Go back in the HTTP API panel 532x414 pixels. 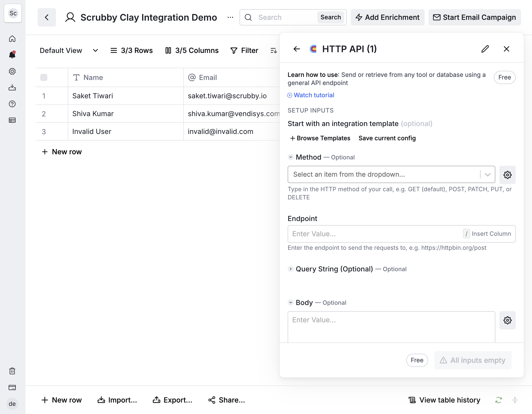pyautogui.click(x=297, y=49)
